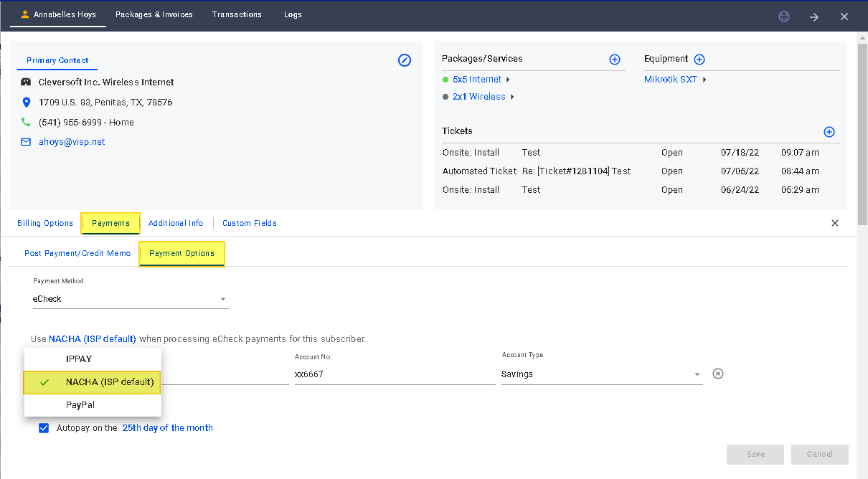Click the company building icon beside Cleversoft
The height and width of the screenshot is (479, 868).
coord(27,82)
